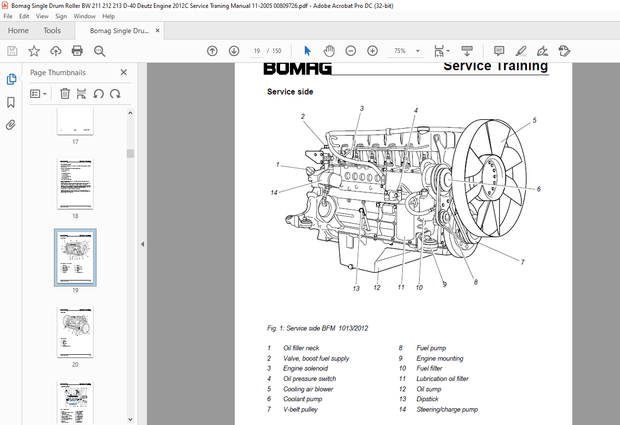Close the Page Thumbnails panel
The height and width of the screenshot is (425, 620).
point(124,72)
